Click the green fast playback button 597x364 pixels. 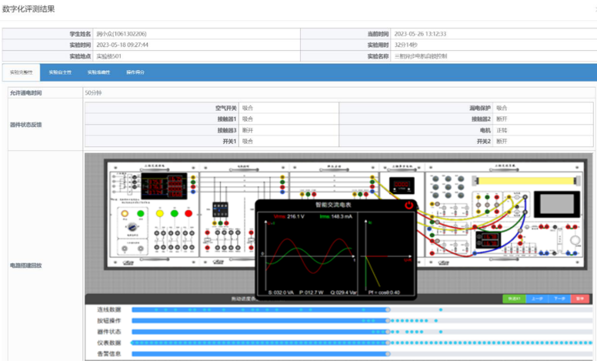[x=513, y=299]
